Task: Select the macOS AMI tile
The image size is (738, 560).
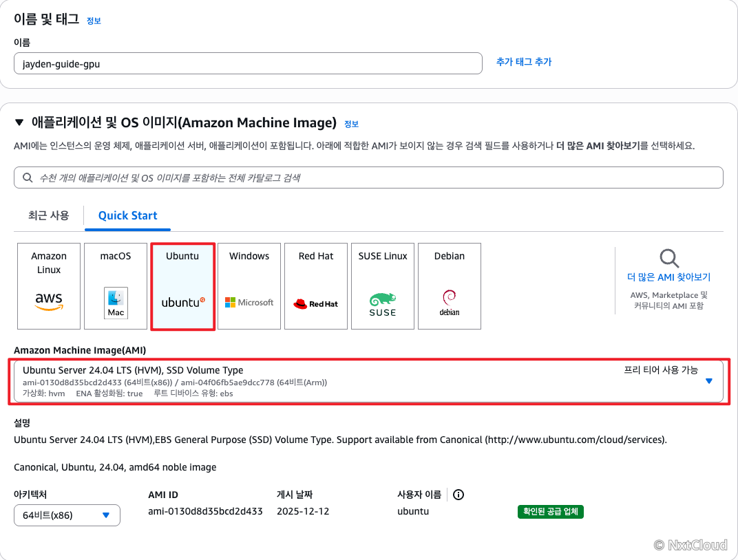Action: coord(116,286)
